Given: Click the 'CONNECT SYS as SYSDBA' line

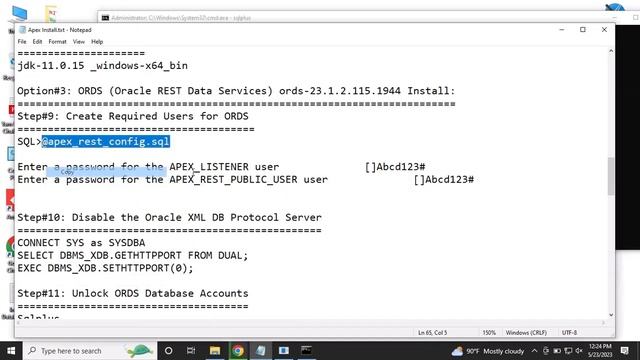Looking at the screenshot, I should tap(81, 243).
